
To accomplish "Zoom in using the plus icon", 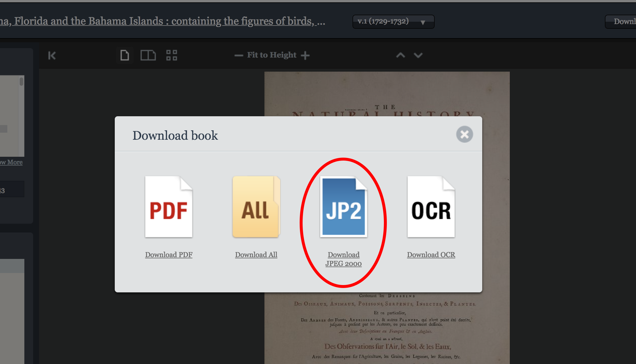I will pos(306,55).
